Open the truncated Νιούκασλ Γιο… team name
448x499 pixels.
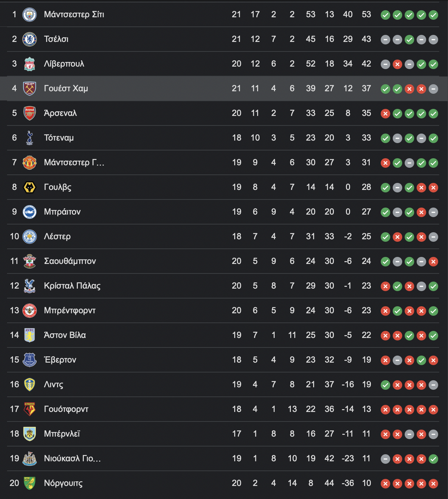tap(72, 458)
